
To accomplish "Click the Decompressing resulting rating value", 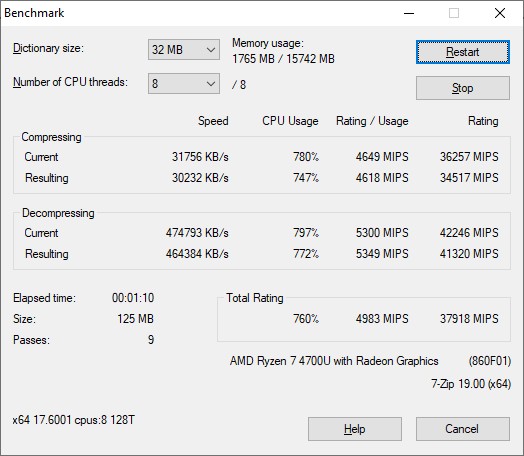I will (x=469, y=254).
